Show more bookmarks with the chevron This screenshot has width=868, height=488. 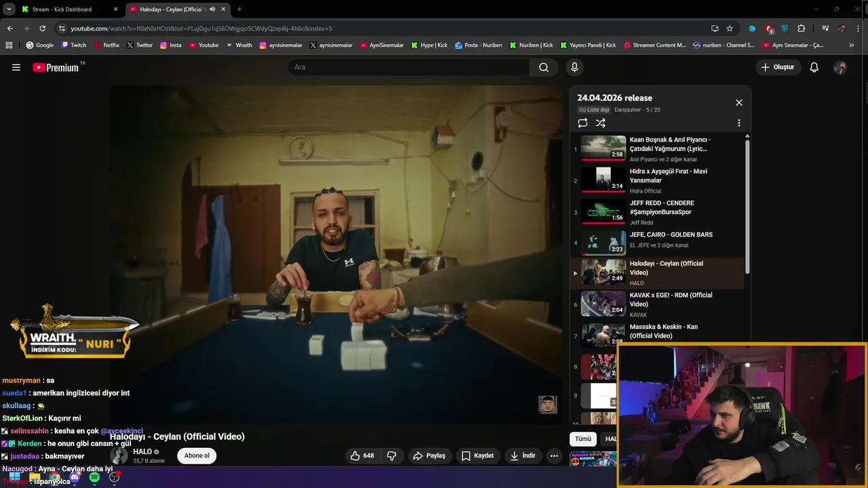coord(852,45)
